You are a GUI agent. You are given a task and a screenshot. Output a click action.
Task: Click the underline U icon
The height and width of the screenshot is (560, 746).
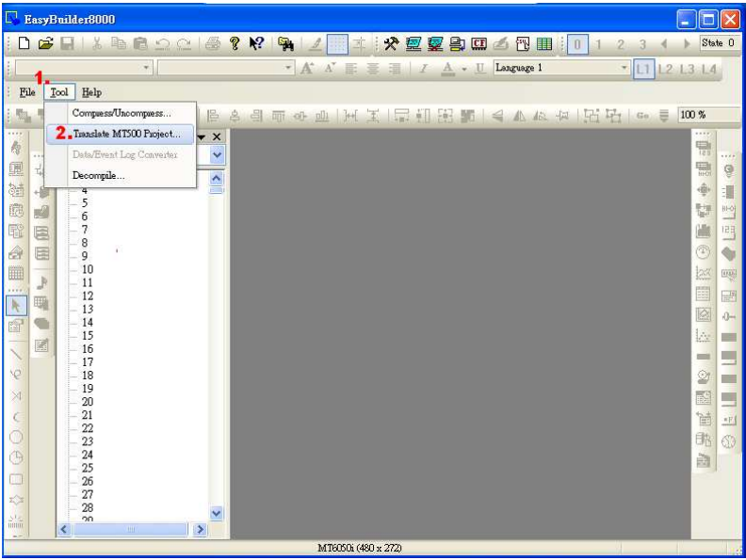[x=480, y=69]
